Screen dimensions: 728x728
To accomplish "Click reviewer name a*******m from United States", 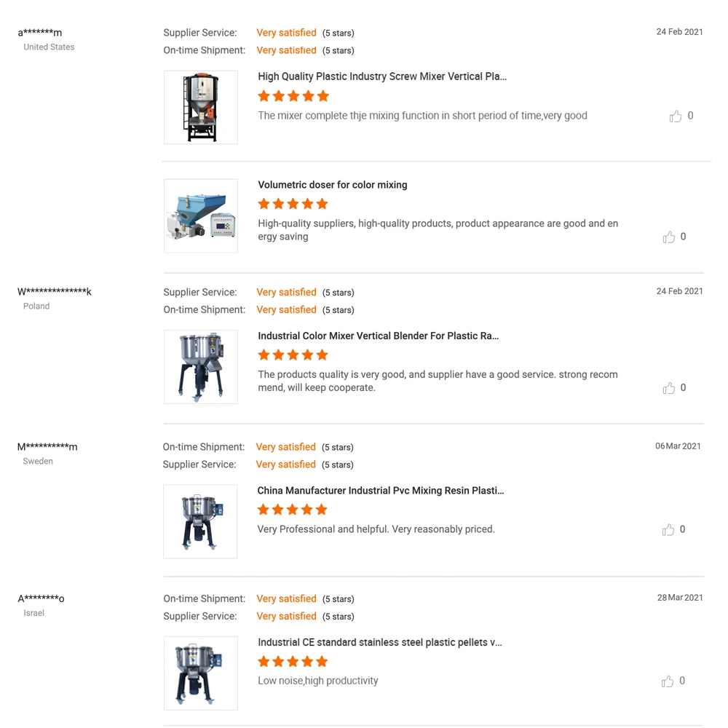I will coord(40,33).
